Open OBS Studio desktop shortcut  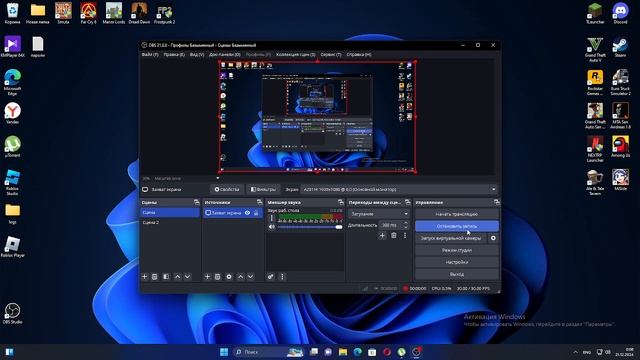click(x=12, y=313)
